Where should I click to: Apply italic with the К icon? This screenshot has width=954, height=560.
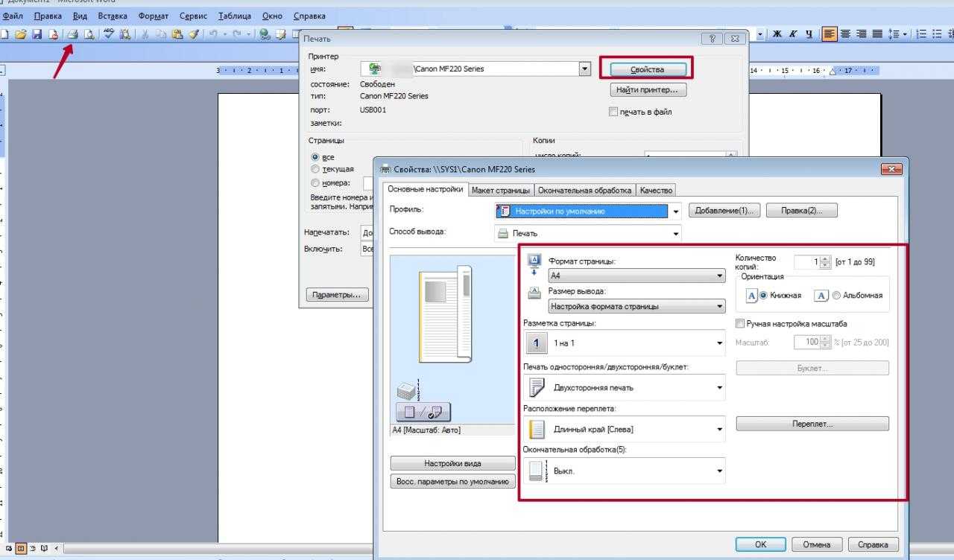coord(793,34)
